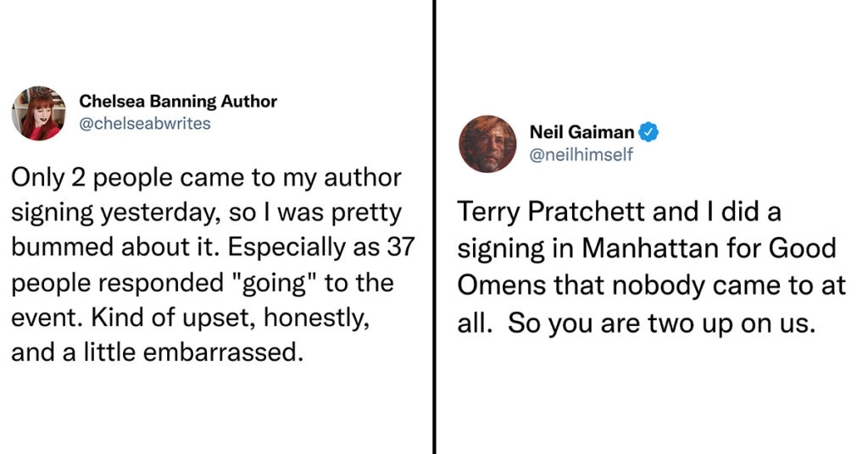Open Chelsea Banning's red-haired profile avatar
This screenshot has width=868, height=454.
[38, 113]
